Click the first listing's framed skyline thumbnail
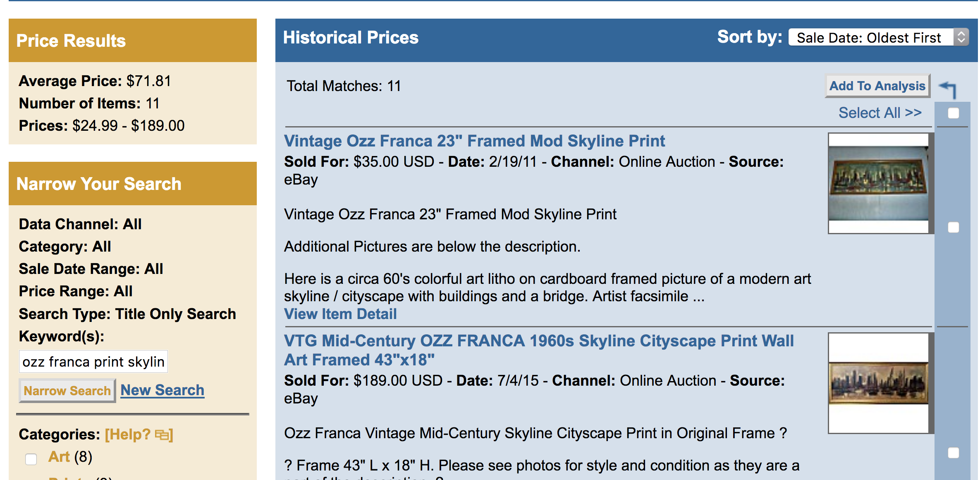The width and height of the screenshot is (980, 480). 878,183
